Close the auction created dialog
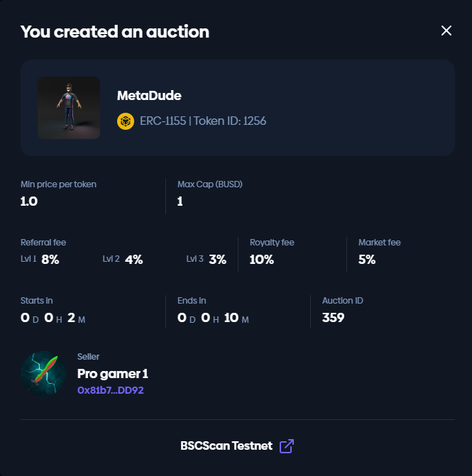The height and width of the screenshot is (476, 472). [446, 31]
